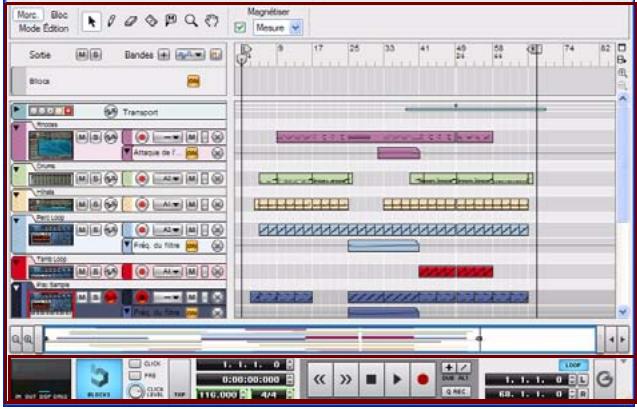The width and height of the screenshot is (637, 409).
Task: Toggle the Pre count-in checkbox
Action: coord(135,376)
